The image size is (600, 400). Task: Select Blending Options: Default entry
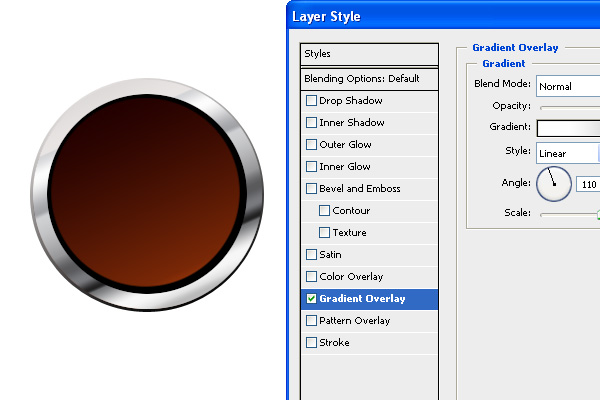click(x=369, y=78)
